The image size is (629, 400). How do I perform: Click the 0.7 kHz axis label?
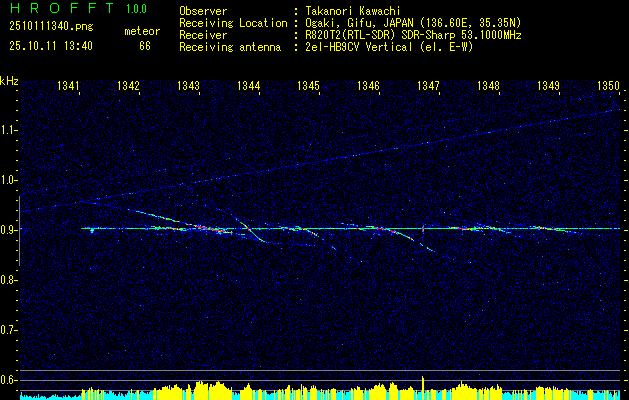(9, 330)
